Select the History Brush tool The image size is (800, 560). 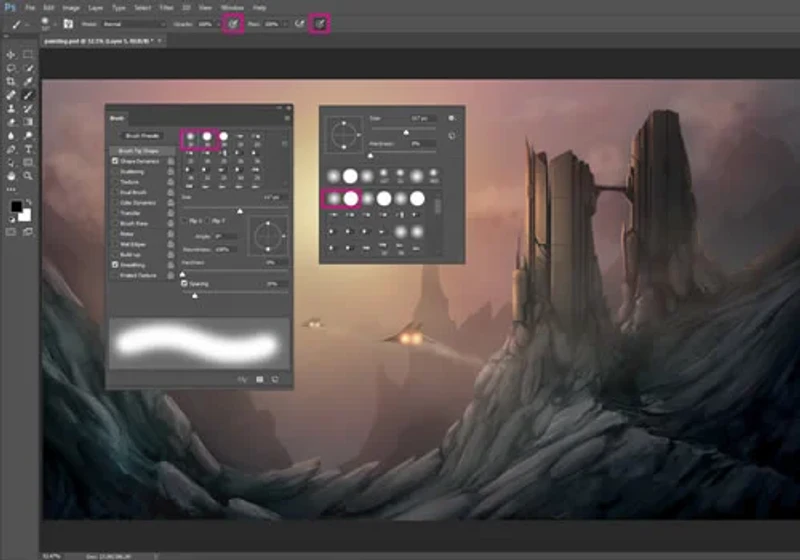pos(28,109)
